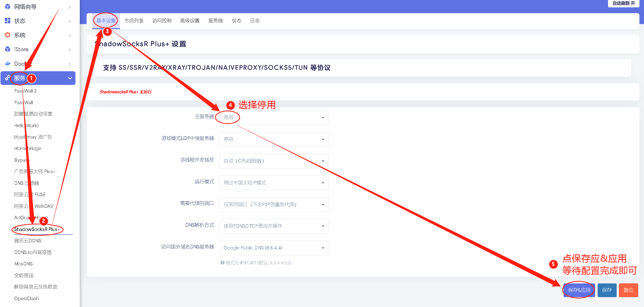This screenshot has width=644, height=307.
Task: Click the 系统 gear icon
Action: [x=8, y=35]
